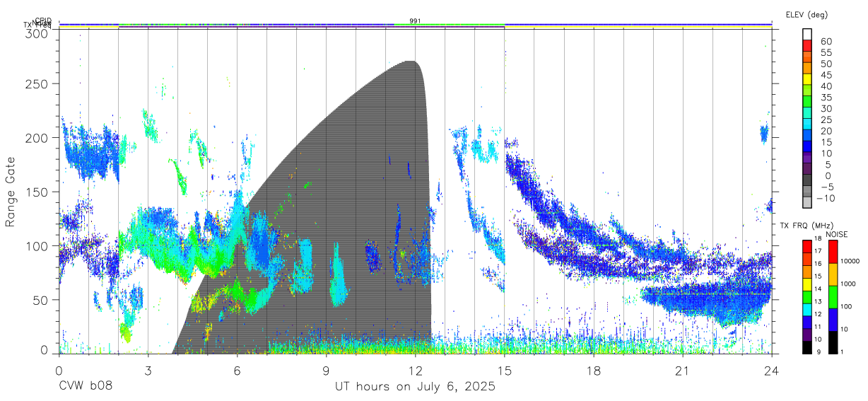The height and width of the screenshot is (401, 868).
Task: Select the yellow swatch between ELEV 40 and 45
Action: point(807,80)
